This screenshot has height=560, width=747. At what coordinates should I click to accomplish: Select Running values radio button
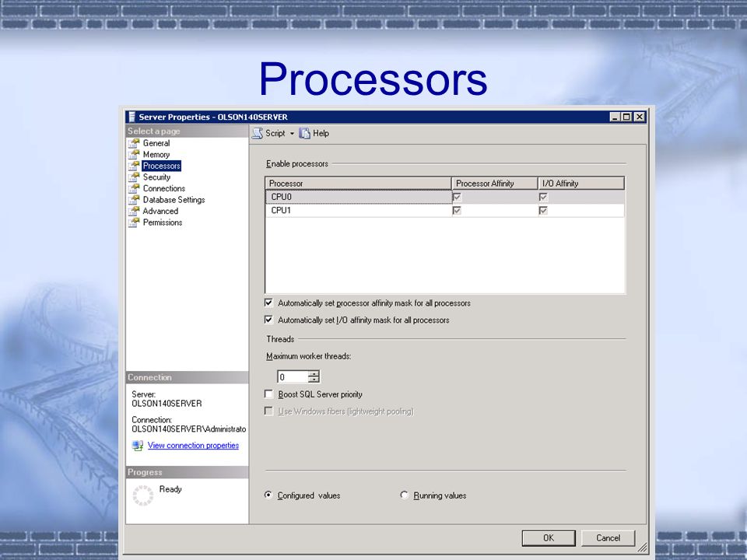coord(404,495)
